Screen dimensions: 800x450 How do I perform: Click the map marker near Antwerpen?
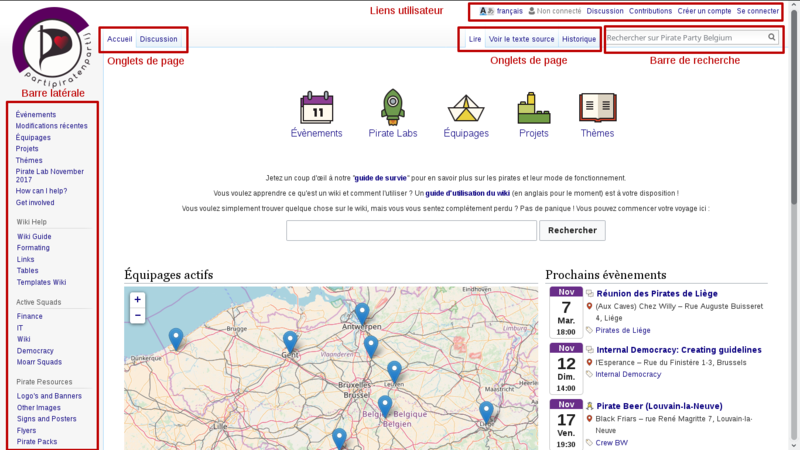362,312
